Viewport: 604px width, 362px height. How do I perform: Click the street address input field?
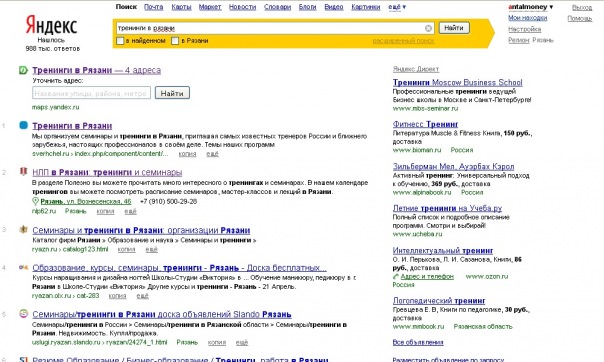91,93
